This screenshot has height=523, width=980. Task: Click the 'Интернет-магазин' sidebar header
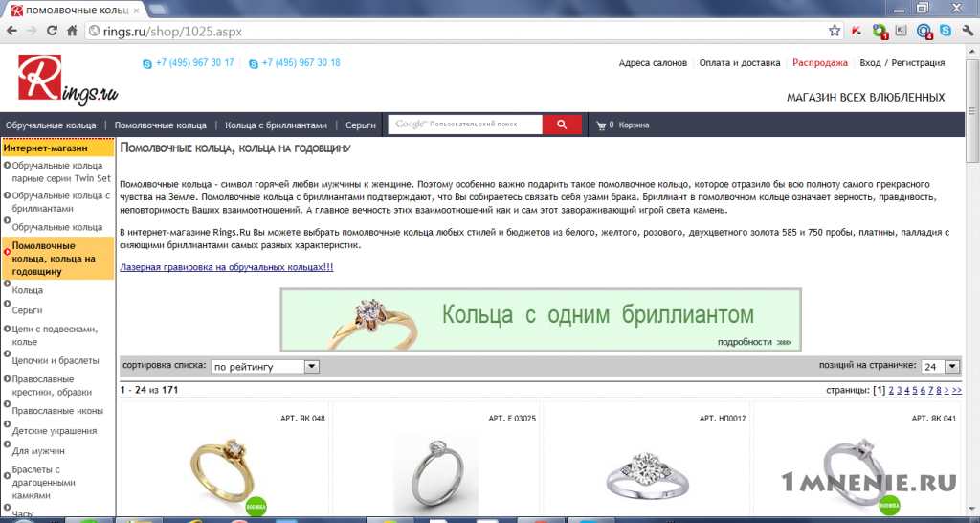tap(58, 148)
